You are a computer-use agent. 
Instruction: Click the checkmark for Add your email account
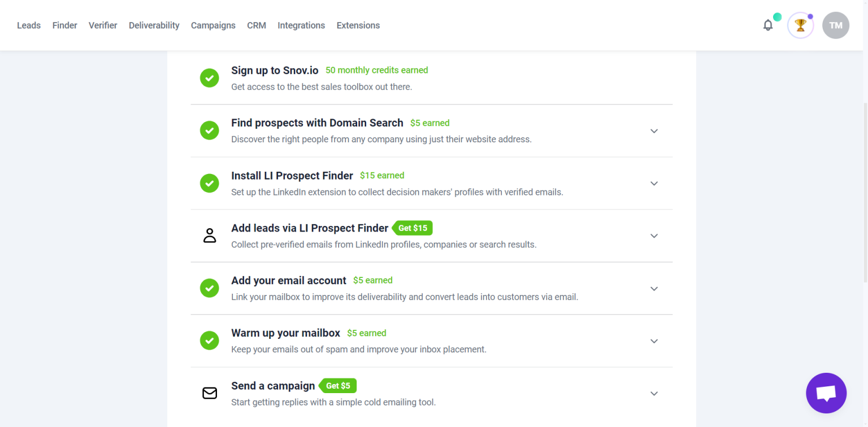pos(210,288)
